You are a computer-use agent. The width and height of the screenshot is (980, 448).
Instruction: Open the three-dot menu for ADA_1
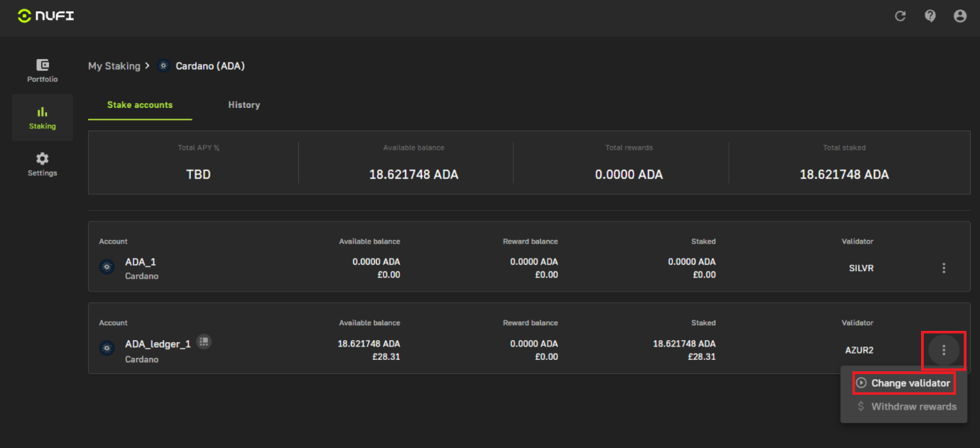pyautogui.click(x=944, y=268)
